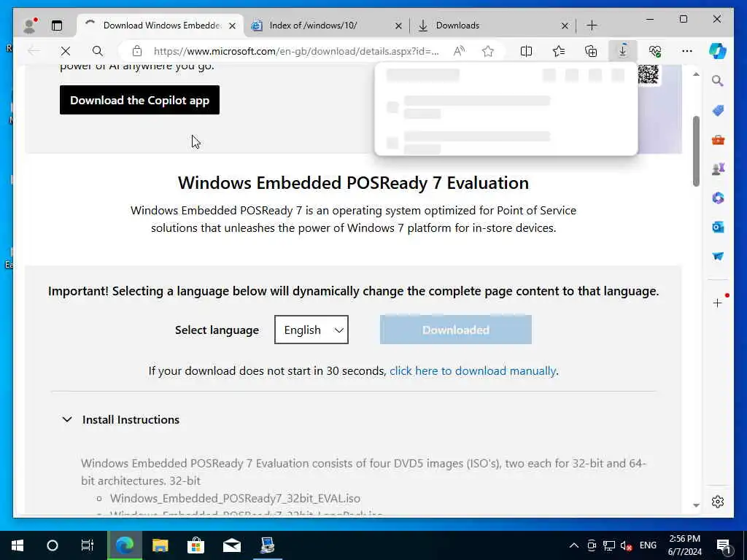The width and height of the screenshot is (747, 560).
Task: Click the Copilot QR code image
Action: coord(649,75)
